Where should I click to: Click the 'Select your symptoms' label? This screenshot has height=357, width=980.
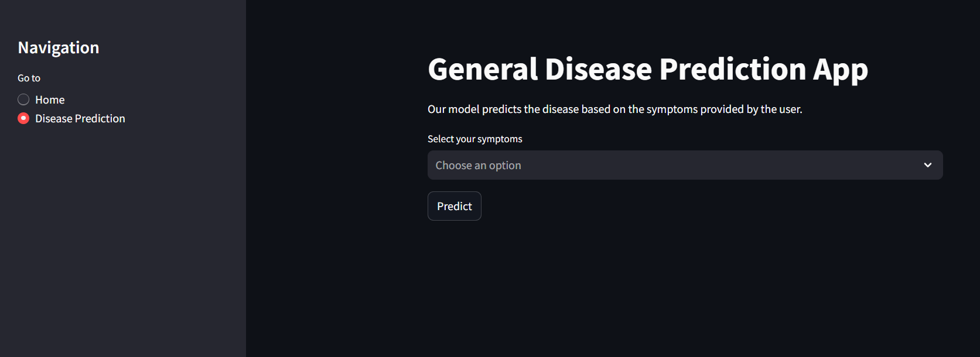pyautogui.click(x=474, y=139)
